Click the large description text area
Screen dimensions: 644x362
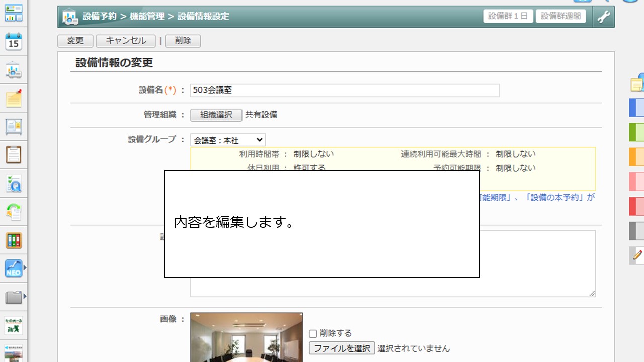point(393,263)
